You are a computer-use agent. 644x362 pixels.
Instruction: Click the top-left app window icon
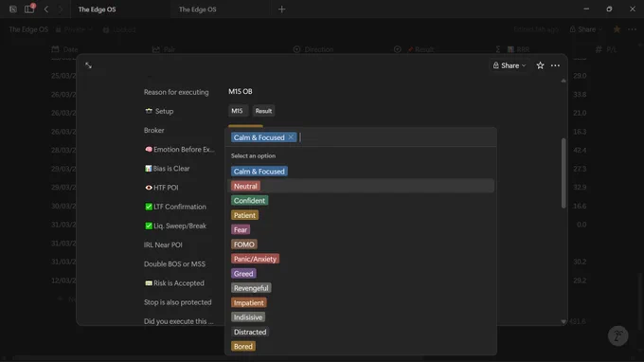13,9
